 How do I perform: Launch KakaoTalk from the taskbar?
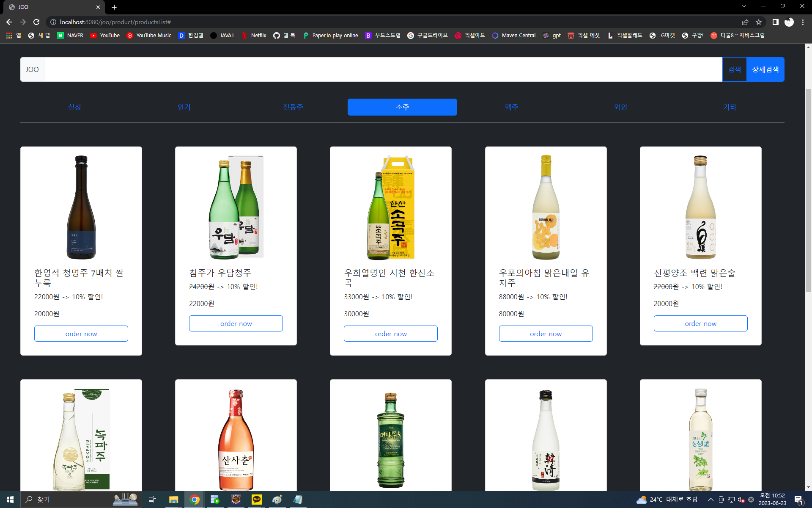[257, 500]
